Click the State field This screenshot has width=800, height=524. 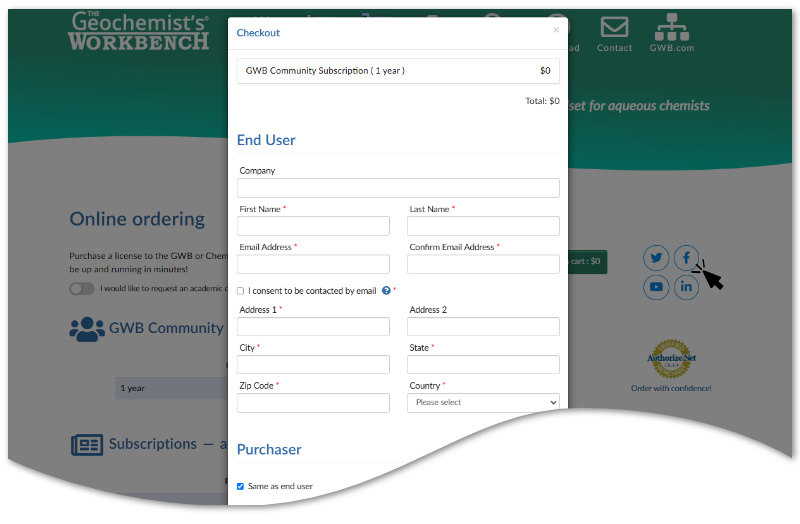483,364
